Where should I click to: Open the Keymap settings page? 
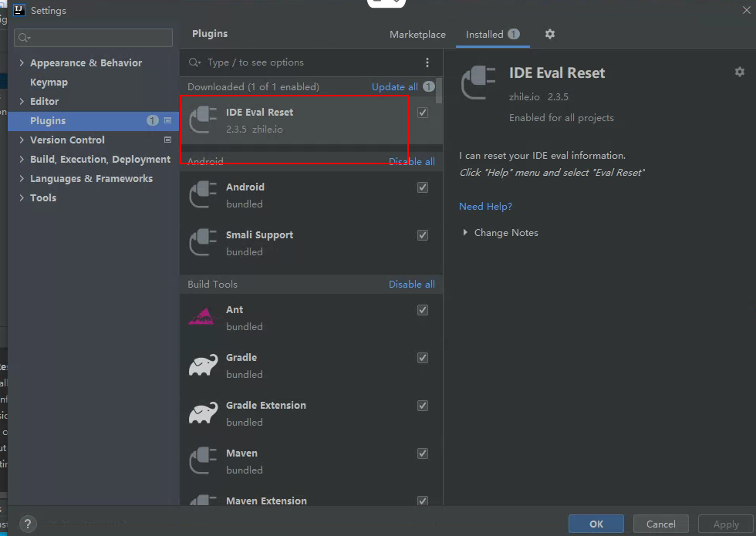pyautogui.click(x=49, y=83)
